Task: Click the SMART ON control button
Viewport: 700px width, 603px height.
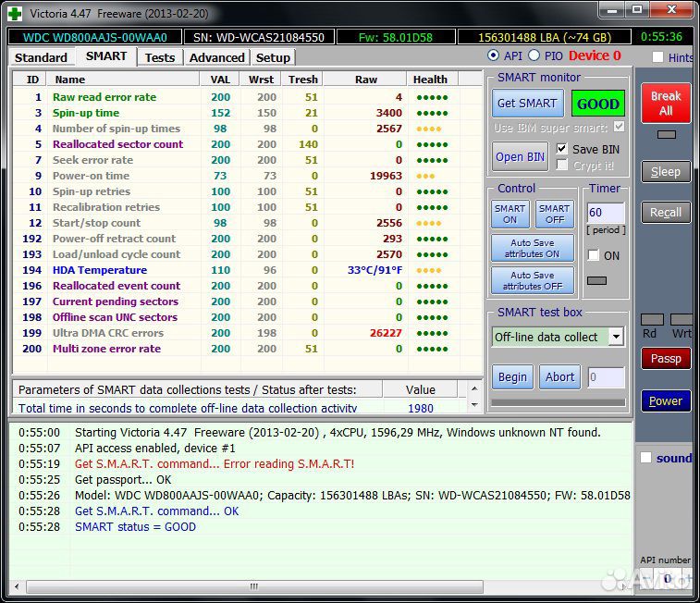Action: (510, 214)
